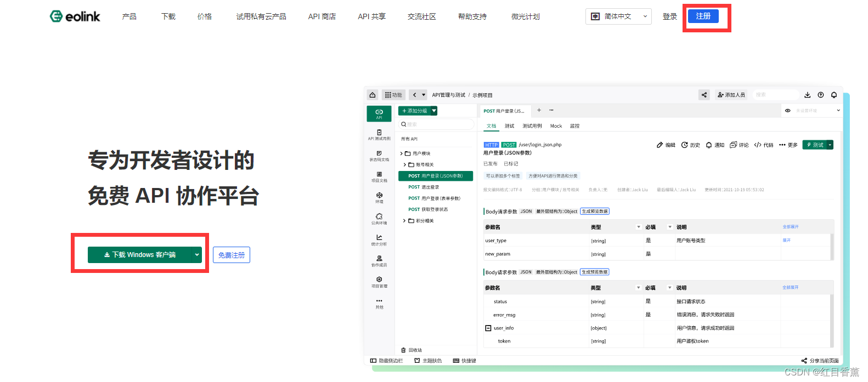Open 项目文档 sidebar icon
Screen dimensions: 868x382
coord(379,177)
